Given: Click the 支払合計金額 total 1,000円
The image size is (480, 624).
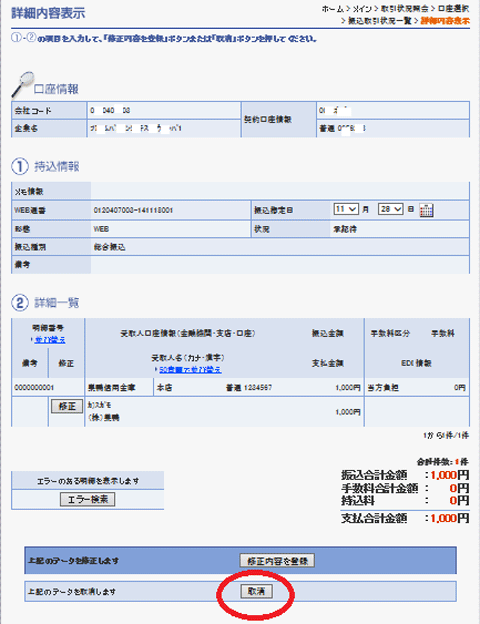Looking at the screenshot, I should click(x=450, y=518).
